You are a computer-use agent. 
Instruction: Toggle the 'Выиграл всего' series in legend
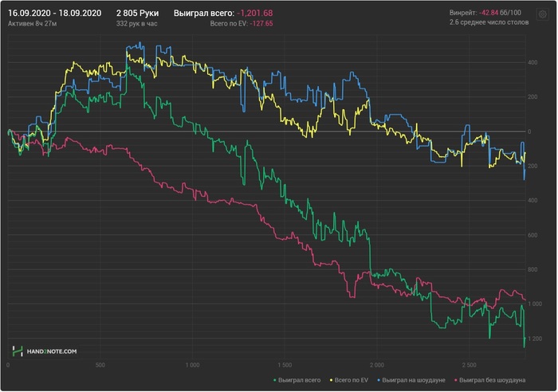tap(302, 380)
